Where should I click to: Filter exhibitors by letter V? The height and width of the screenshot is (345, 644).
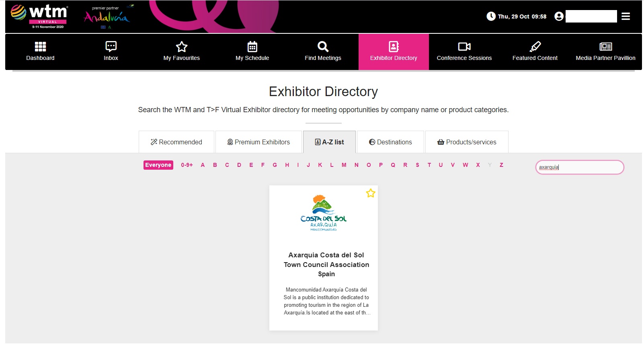point(453,165)
